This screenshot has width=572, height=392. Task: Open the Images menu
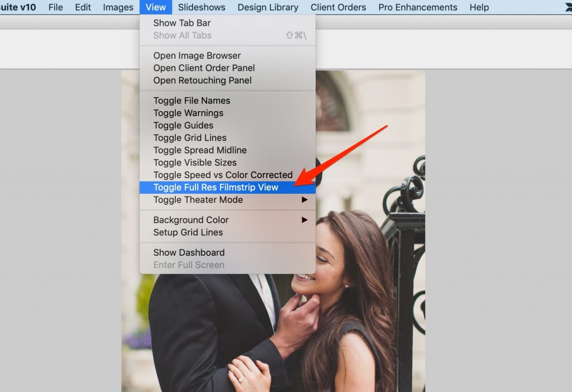pos(118,7)
